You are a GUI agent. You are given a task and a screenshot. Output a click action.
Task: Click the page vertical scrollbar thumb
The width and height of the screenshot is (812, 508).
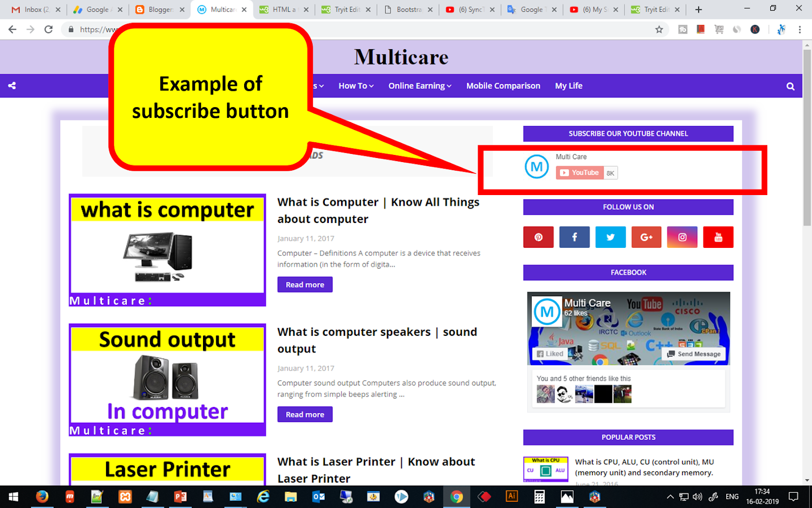pyautogui.click(x=807, y=137)
